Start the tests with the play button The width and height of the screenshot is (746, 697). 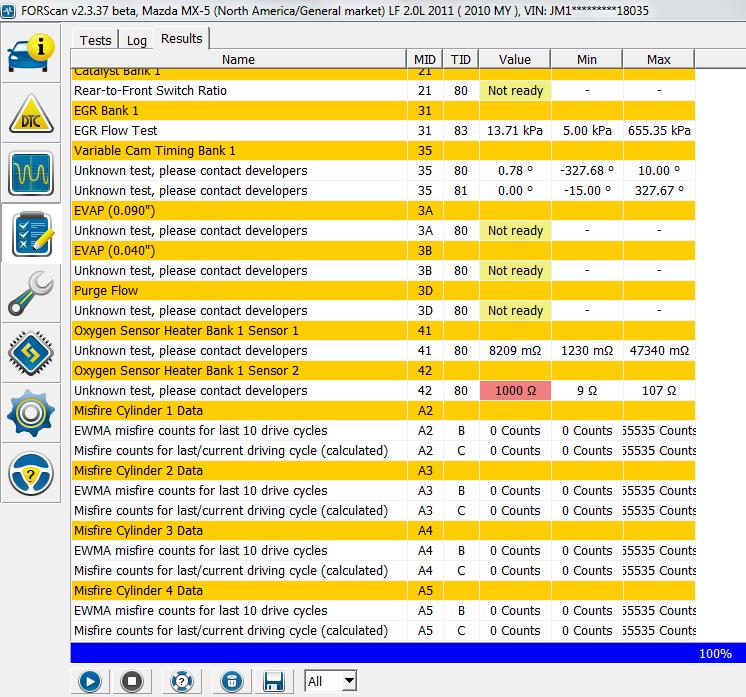coord(90,681)
